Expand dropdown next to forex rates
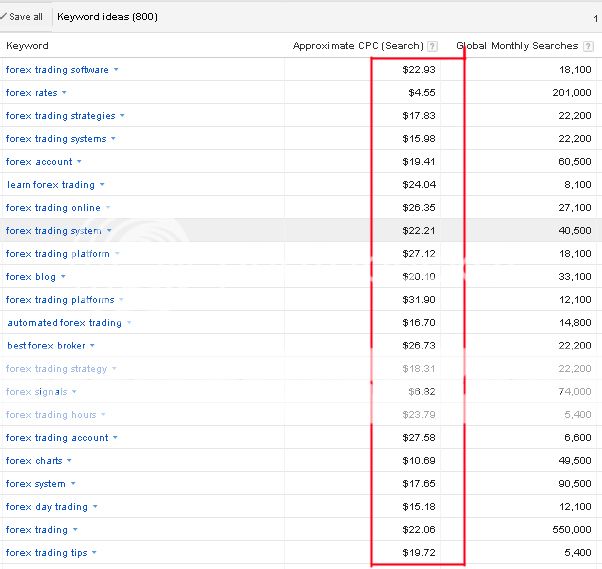The width and height of the screenshot is (602, 569). [x=65, y=93]
